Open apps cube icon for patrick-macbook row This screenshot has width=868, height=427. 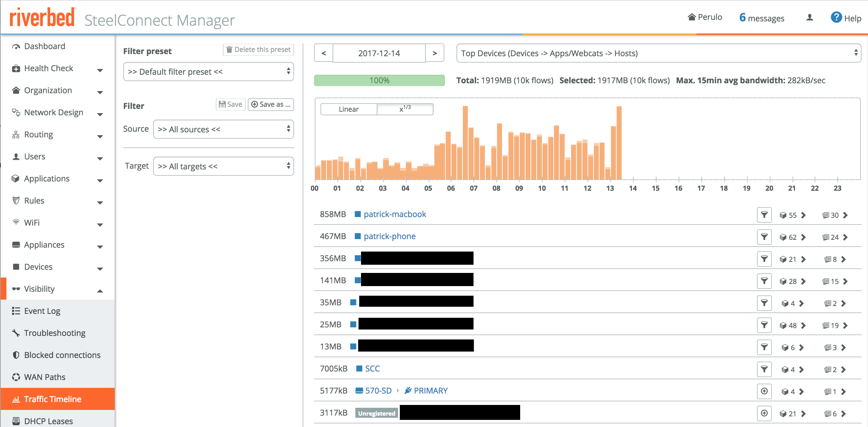pos(783,215)
